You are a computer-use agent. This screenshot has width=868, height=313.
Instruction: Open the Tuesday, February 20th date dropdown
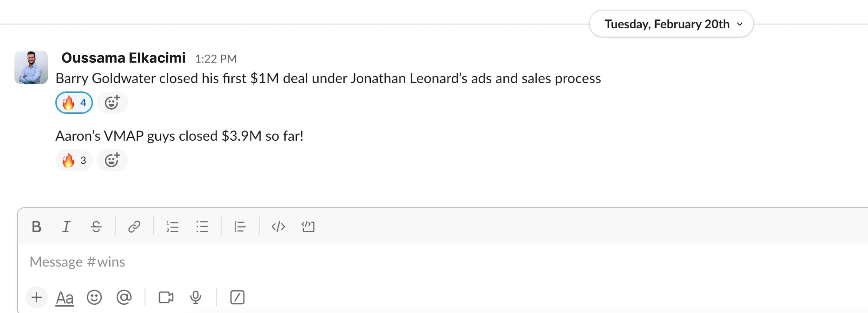click(671, 24)
